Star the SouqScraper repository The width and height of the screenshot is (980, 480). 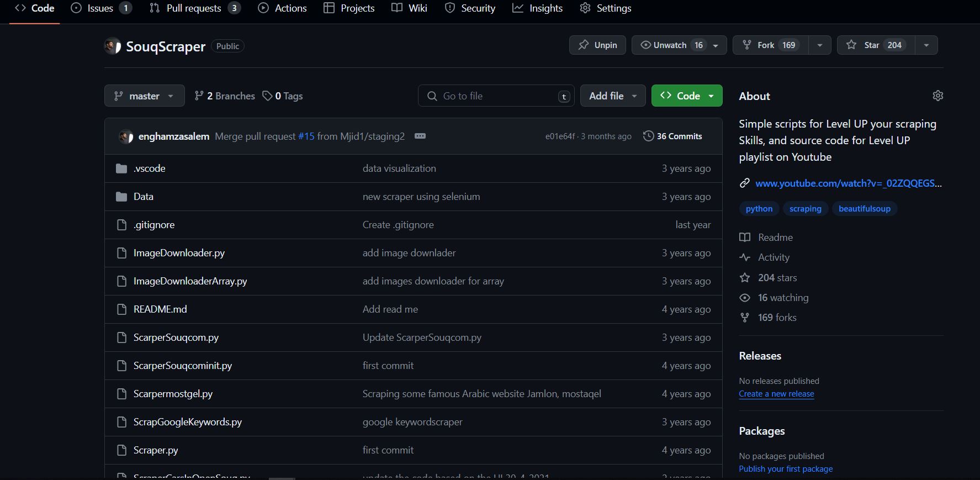876,45
